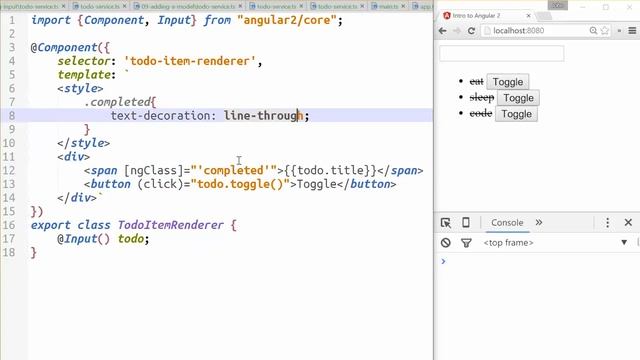The height and width of the screenshot is (360, 640).
Task: Open a new browser tab
Action: [x=544, y=16]
